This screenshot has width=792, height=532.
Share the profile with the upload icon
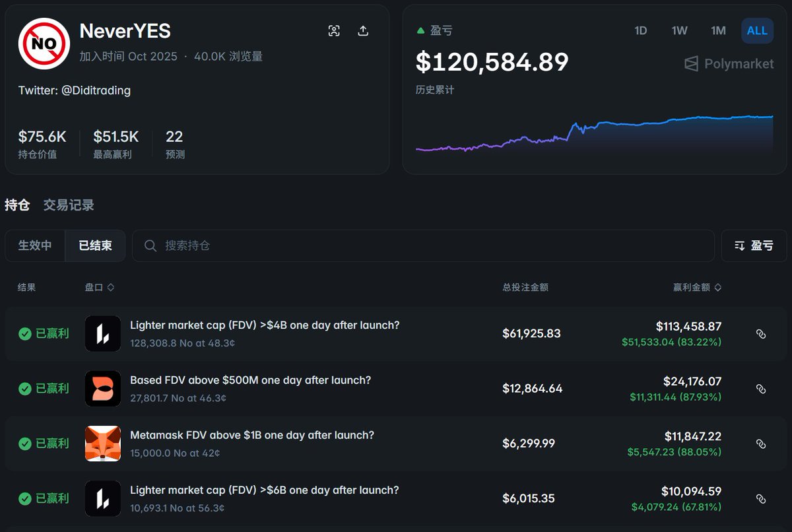coord(363,31)
